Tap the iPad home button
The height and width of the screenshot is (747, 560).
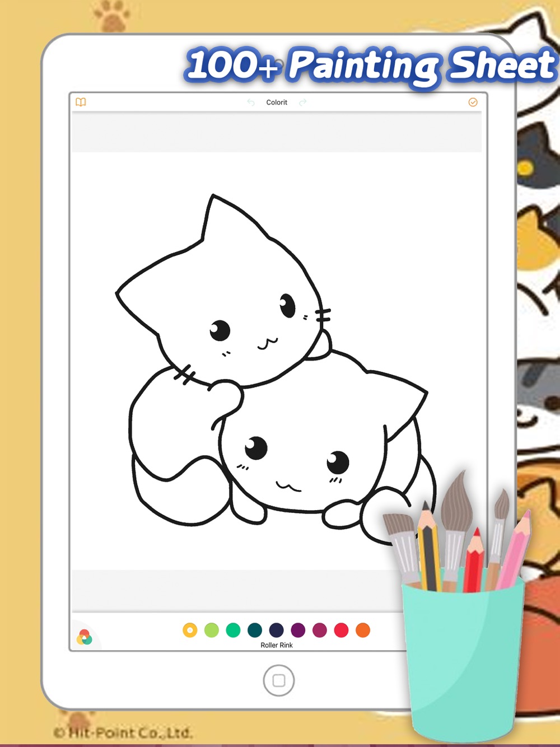point(279,680)
